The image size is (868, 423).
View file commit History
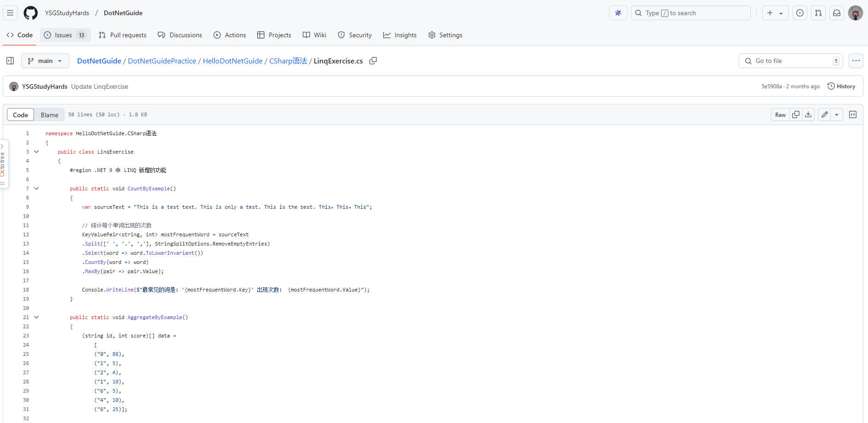tap(841, 86)
